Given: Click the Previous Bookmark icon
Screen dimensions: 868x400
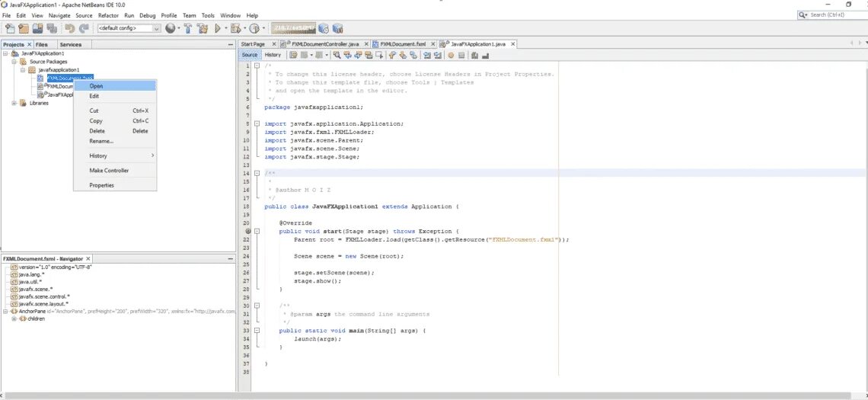Looking at the screenshot, I should pos(392,55).
